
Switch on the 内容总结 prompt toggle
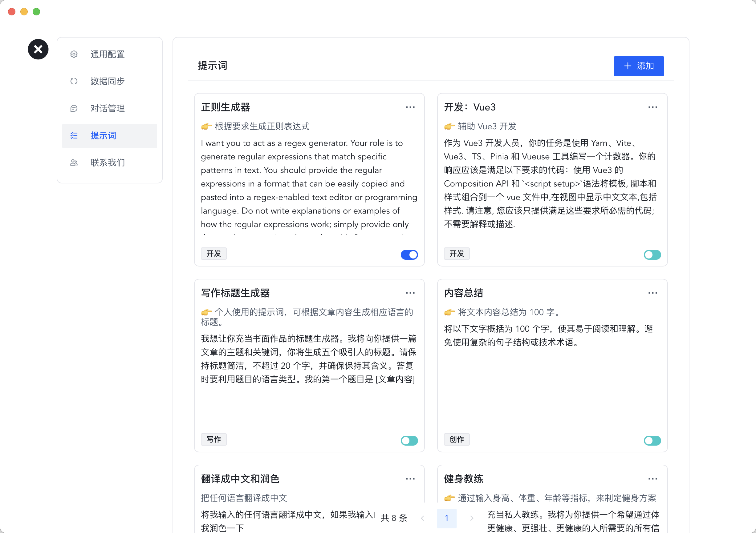pos(652,441)
